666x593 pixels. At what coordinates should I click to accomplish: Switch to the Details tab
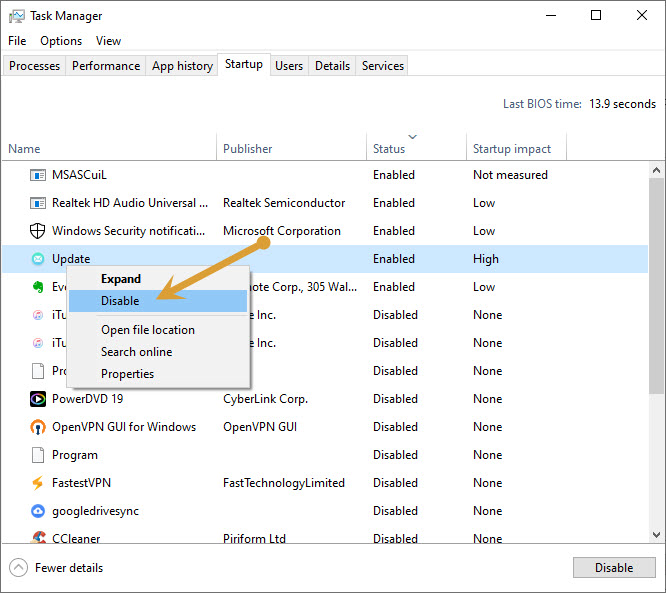click(x=332, y=66)
